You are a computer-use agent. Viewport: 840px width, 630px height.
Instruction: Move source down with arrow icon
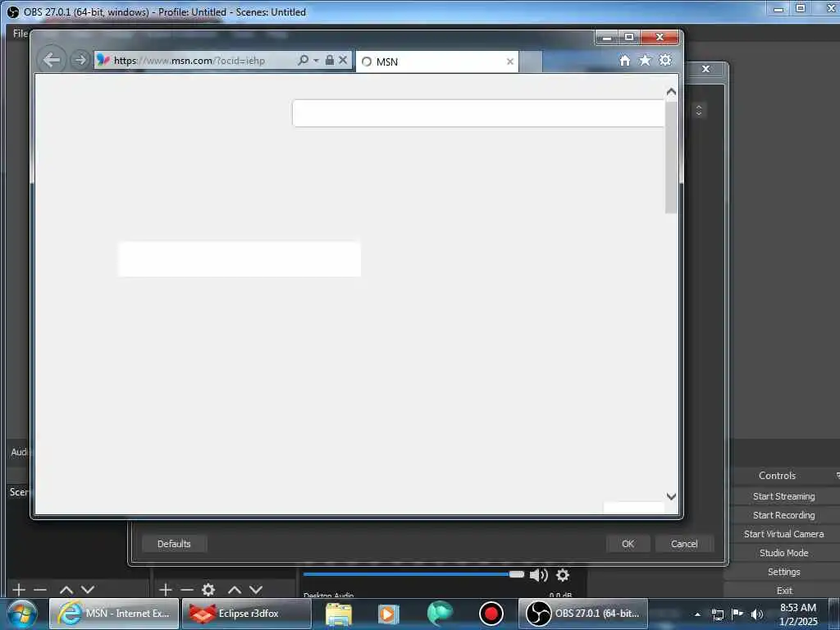tap(256, 590)
